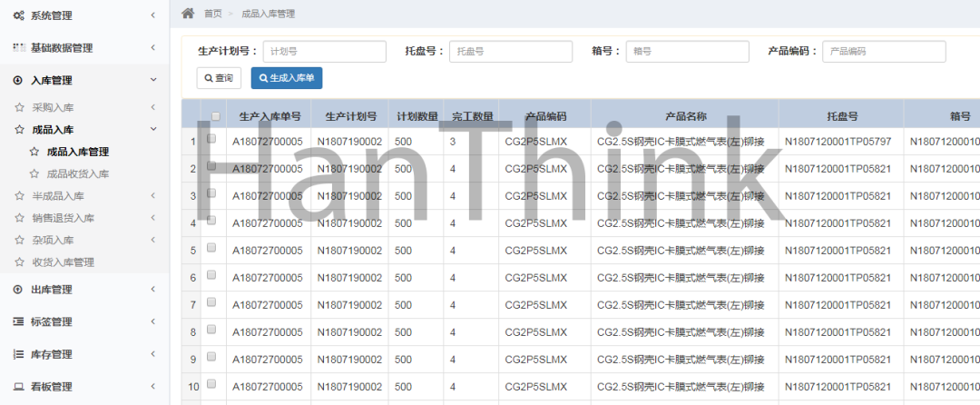Viewport: 980px width, 405px height.
Task: Expand the 半成品入库 submenu chevron
Action: pos(152,196)
